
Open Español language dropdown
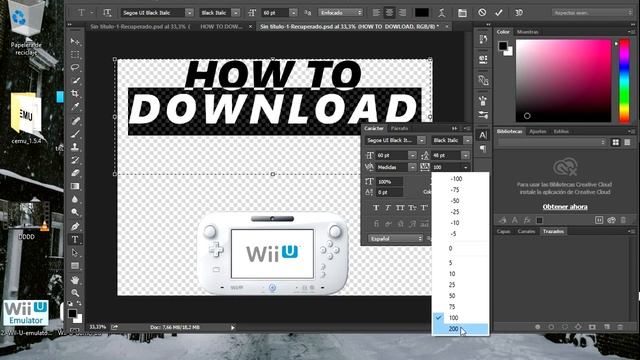[x=396, y=238]
